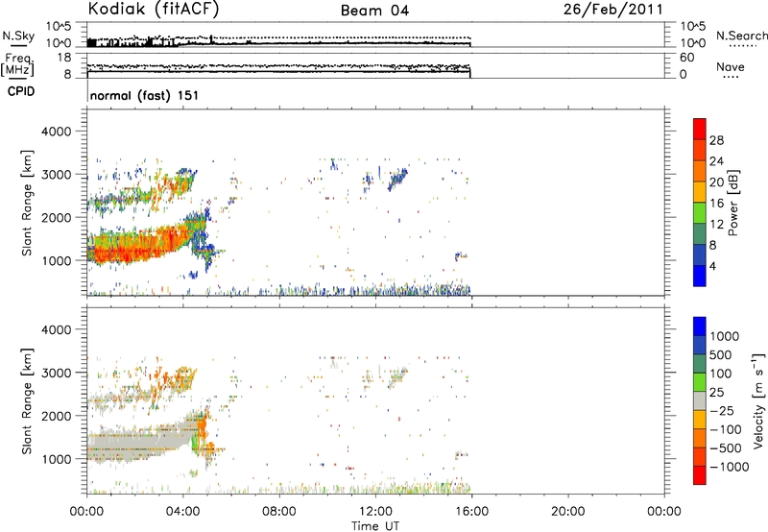This screenshot has width=768, height=532.
Task: Click the 'Velocity [m s⁻¹]' colorbar label
Action: (x=758, y=400)
